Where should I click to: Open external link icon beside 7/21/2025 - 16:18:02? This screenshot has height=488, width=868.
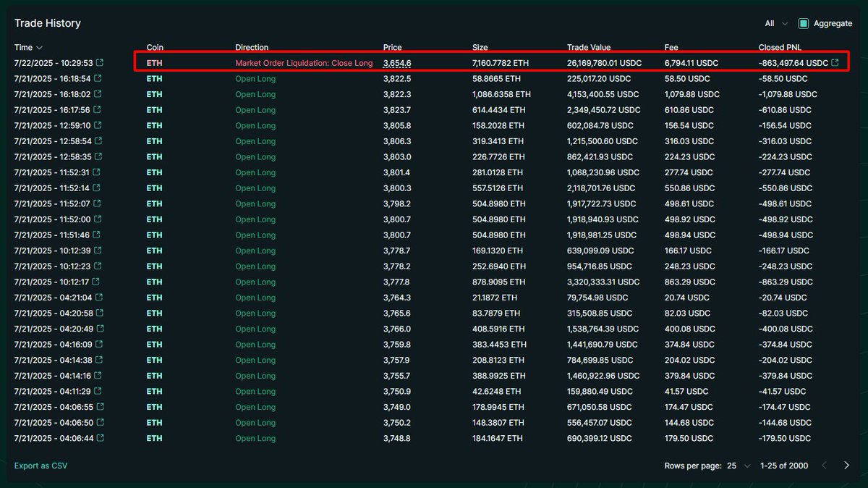(98, 94)
